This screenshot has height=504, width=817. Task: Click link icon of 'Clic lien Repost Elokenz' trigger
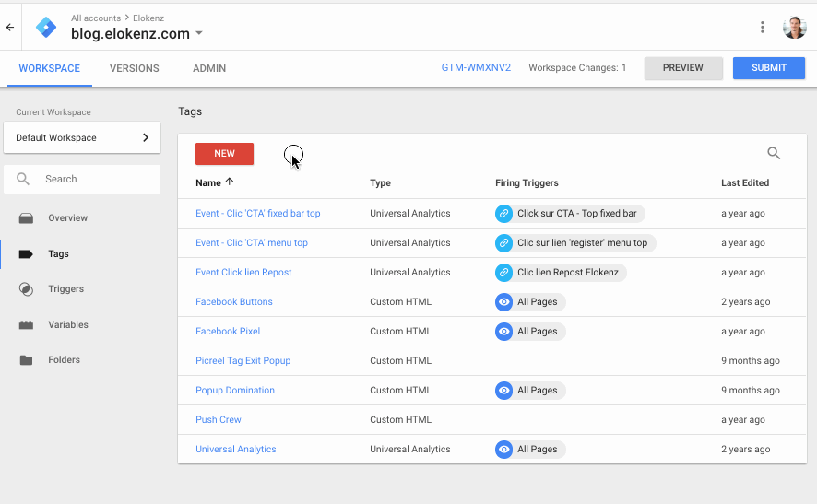pos(503,273)
